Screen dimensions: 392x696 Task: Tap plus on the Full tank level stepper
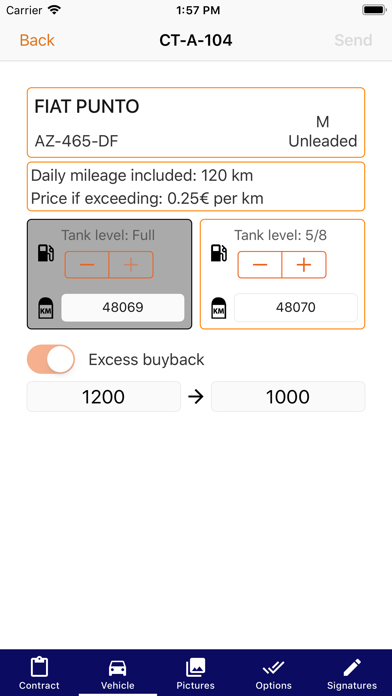(x=131, y=265)
